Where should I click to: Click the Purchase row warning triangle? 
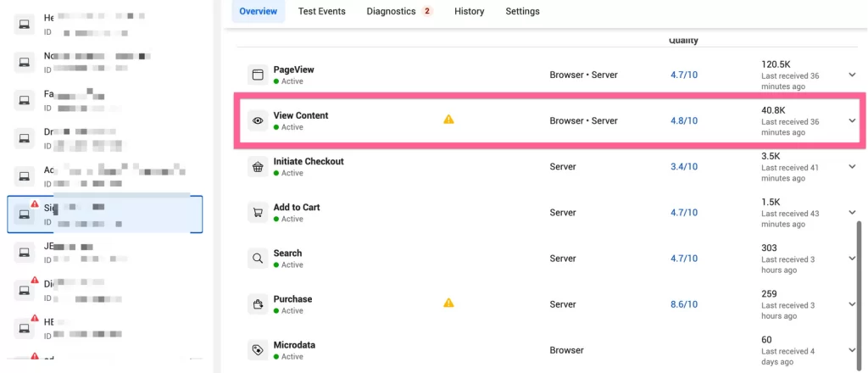pyautogui.click(x=448, y=303)
